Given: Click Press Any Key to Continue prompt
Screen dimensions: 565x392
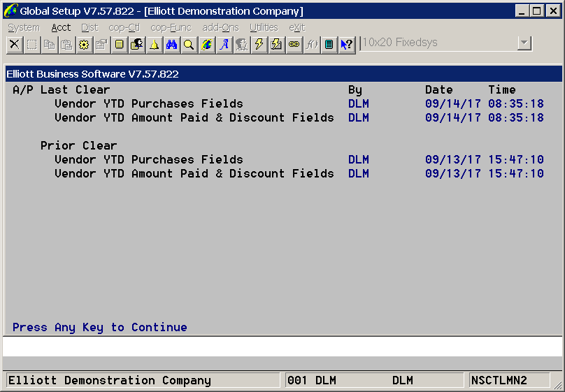Looking at the screenshot, I should pyautogui.click(x=100, y=327).
